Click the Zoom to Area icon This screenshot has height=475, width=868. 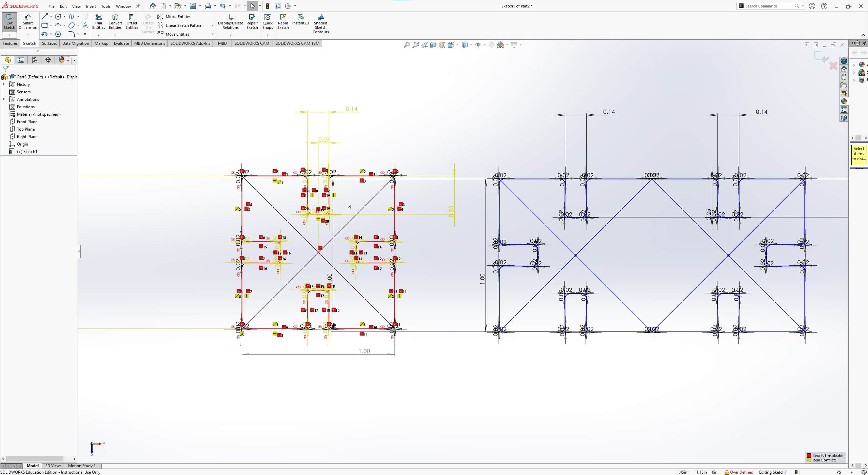pos(415,45)
